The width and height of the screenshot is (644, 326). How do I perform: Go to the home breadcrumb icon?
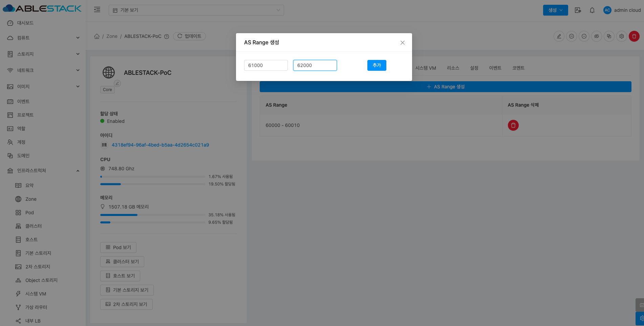click(x=97, y=36)
